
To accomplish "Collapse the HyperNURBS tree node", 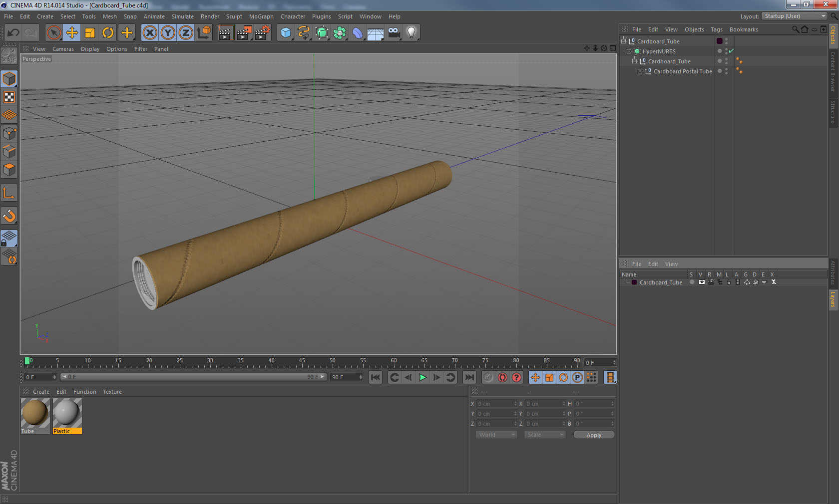I will click(629, 51).
